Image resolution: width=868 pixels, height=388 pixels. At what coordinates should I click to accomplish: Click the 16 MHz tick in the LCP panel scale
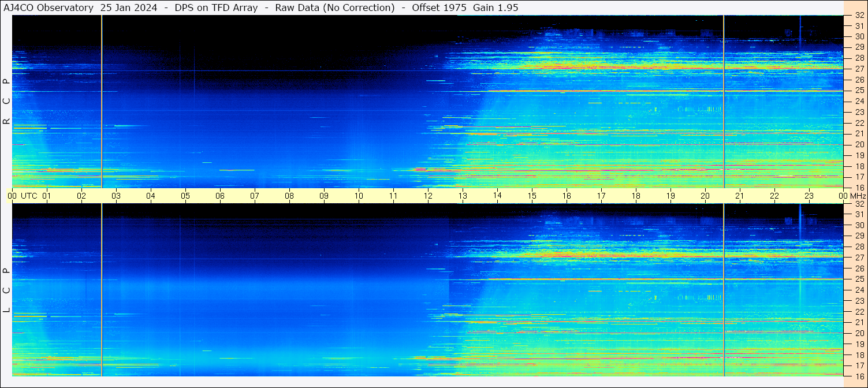858,376
